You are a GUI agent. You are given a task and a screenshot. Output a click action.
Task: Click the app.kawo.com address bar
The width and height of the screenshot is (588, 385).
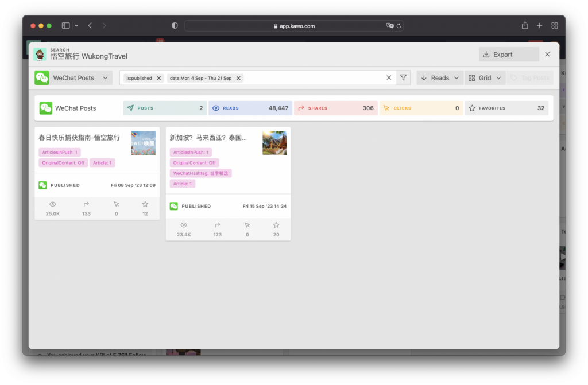click(293, 26)
